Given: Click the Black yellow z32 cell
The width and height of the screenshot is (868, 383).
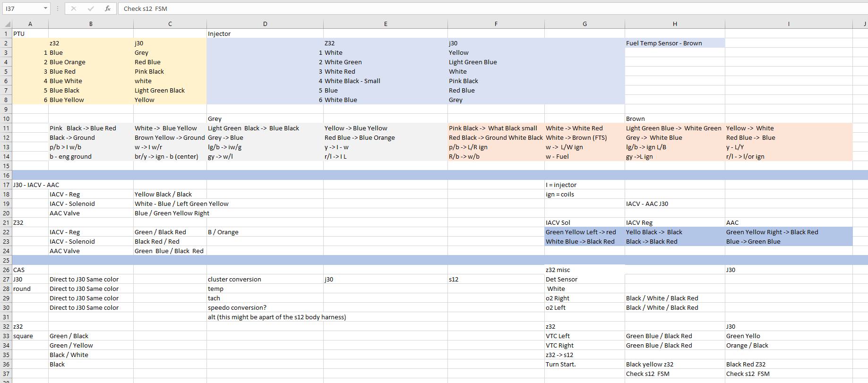Looking at the screenshot, I should pyautogui.click(x=675, y=364).
